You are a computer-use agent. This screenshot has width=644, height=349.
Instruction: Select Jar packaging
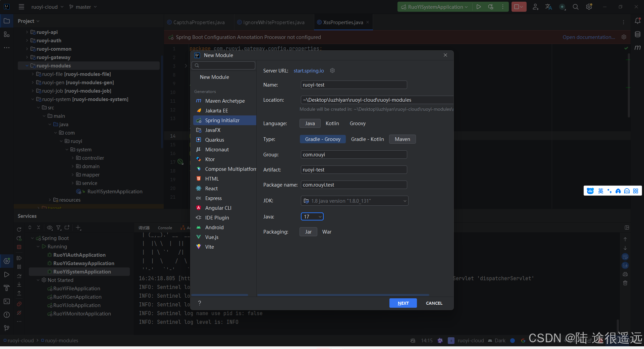click(308, 232)
